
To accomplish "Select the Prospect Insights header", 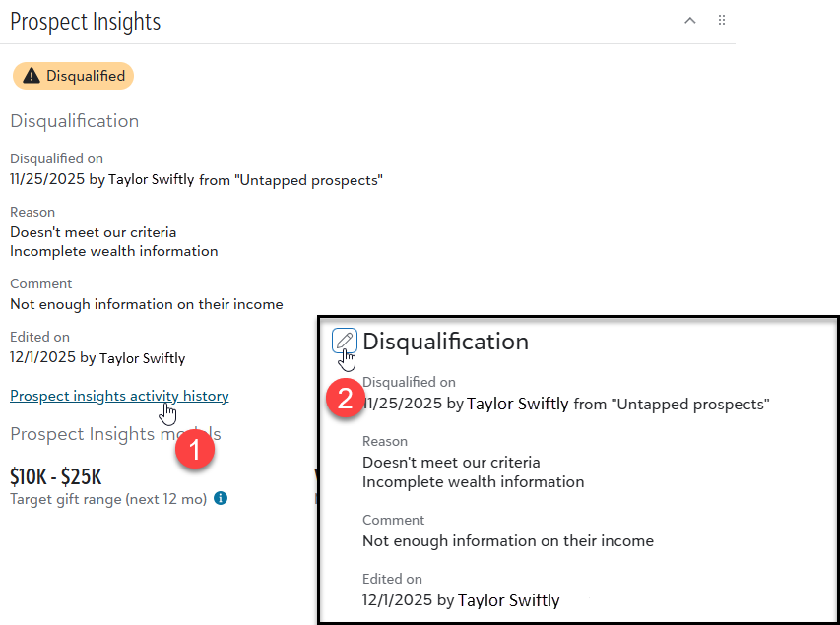I will coord(85,21).
